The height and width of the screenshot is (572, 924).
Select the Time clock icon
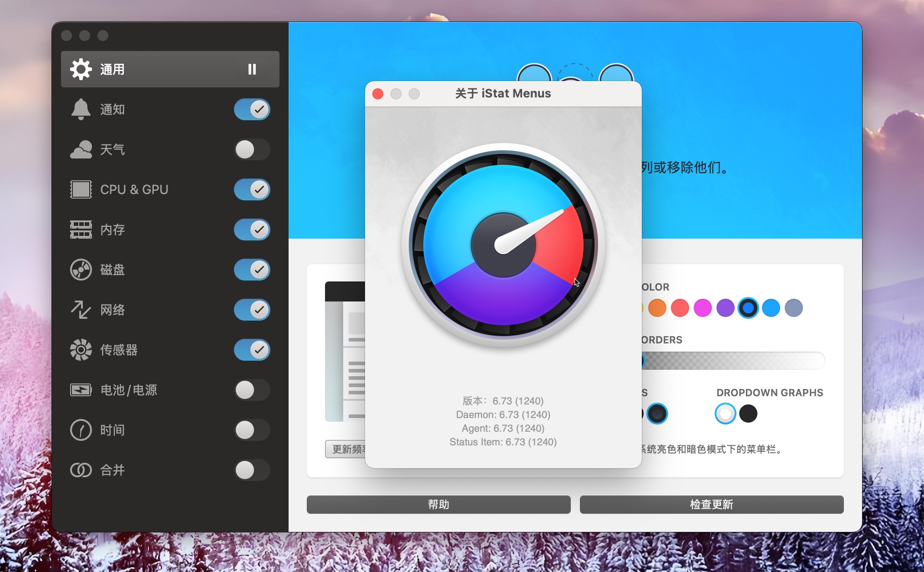(x=81, y=430)
